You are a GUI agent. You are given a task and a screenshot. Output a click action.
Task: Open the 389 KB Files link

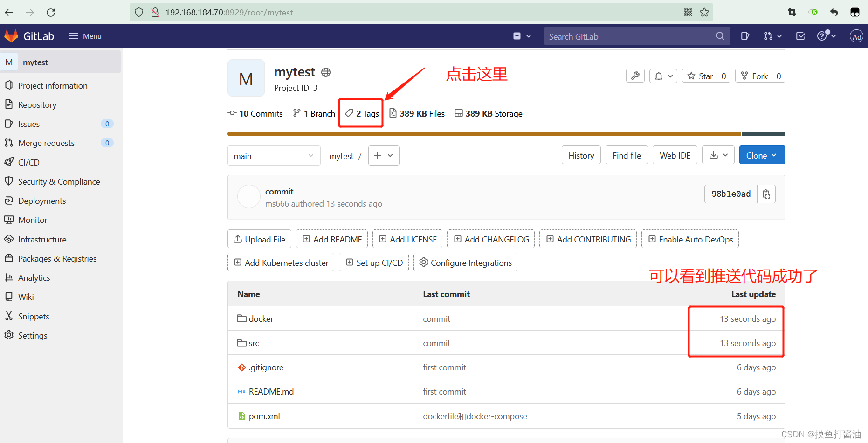click(417, 113)
